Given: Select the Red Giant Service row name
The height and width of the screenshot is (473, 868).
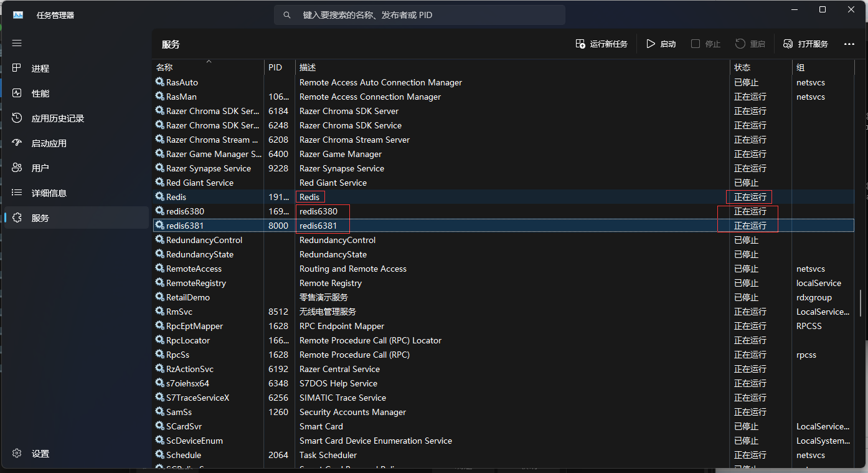Looking at the screenshot, I should tap(200, 183).
